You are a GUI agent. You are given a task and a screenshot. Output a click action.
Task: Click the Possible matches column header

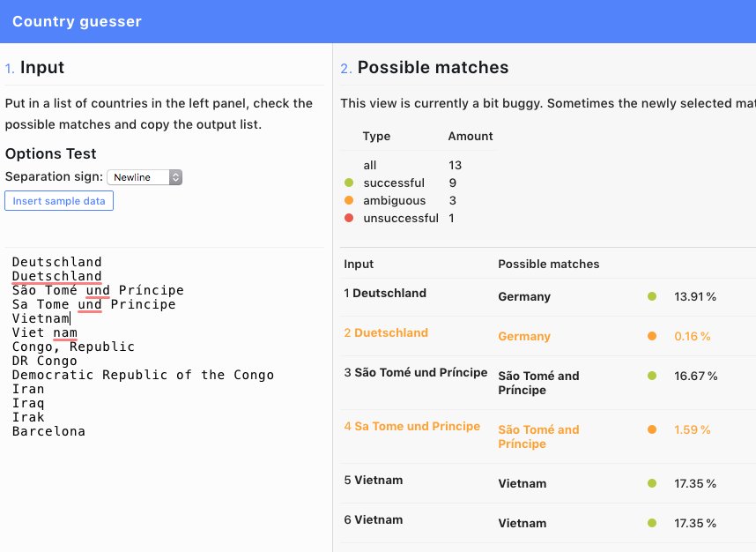(548, 265)
